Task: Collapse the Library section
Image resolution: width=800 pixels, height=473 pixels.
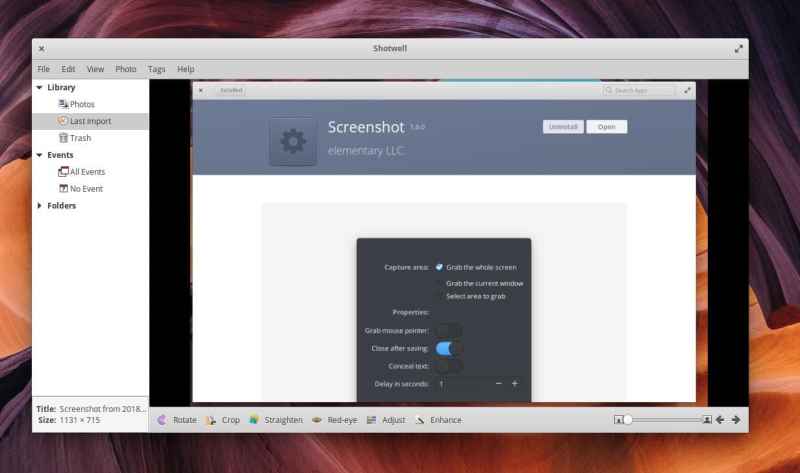Action: [39, 88]
